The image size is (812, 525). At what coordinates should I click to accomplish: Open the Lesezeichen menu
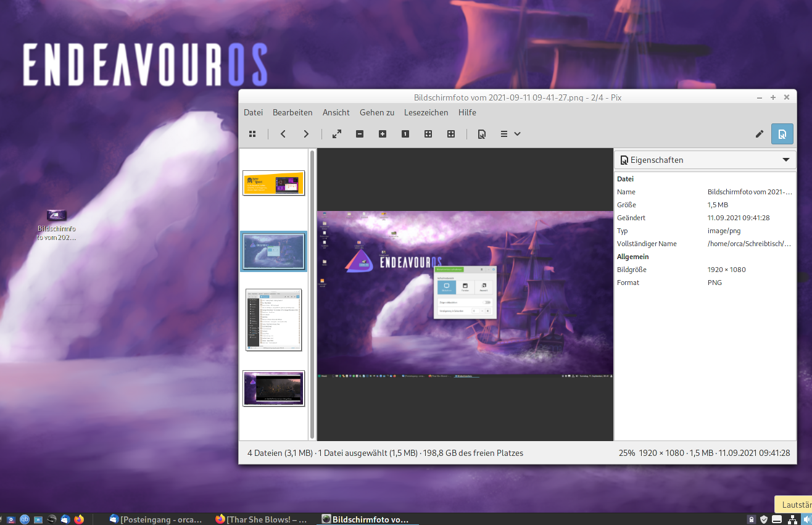tap(426, 112)
